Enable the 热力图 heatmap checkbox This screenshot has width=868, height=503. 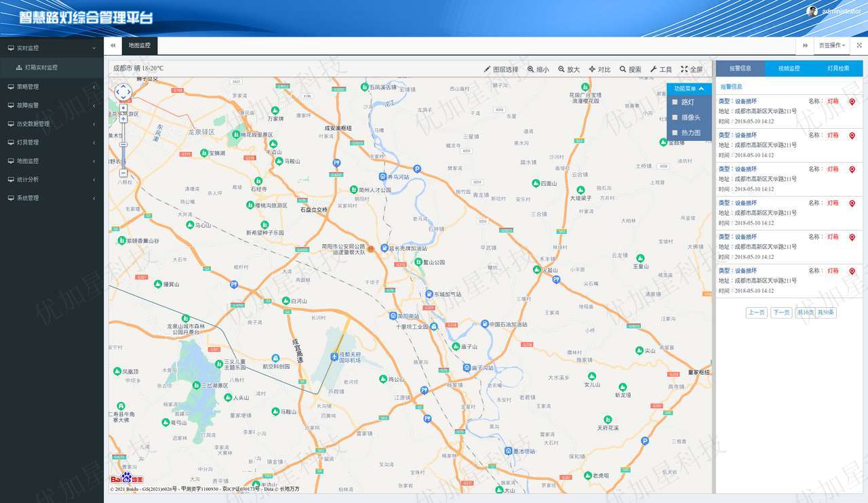point(675,134)
